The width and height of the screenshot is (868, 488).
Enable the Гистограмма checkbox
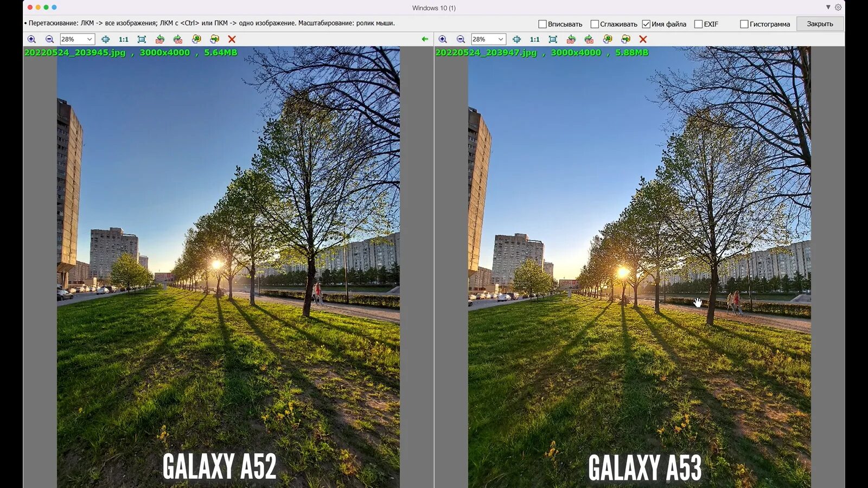744,24
